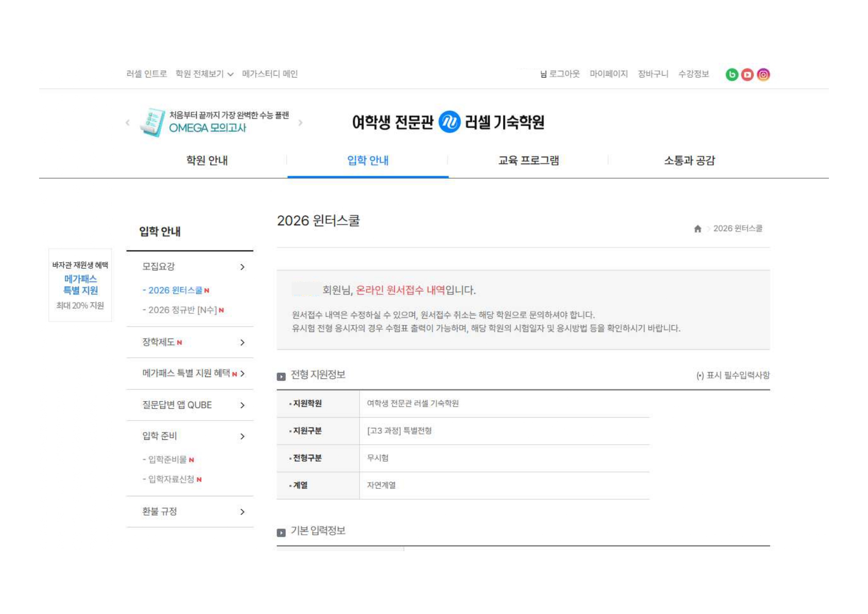Open 메가패스 특별 지원 side banner
This screenshot has height=614, width=868.
pos(80,285)
